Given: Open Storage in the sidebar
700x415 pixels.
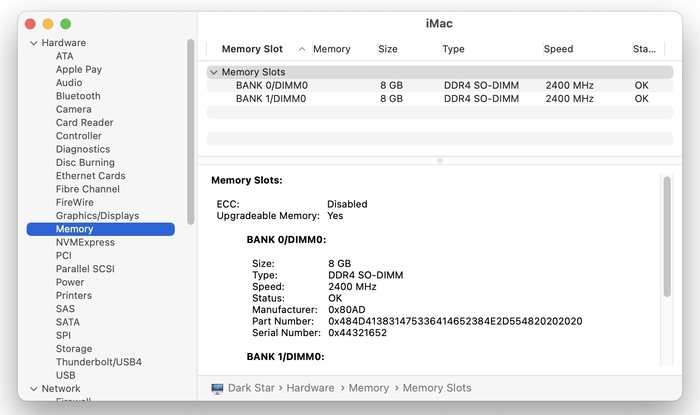Looking at the screenshot, I should point(74,349).
